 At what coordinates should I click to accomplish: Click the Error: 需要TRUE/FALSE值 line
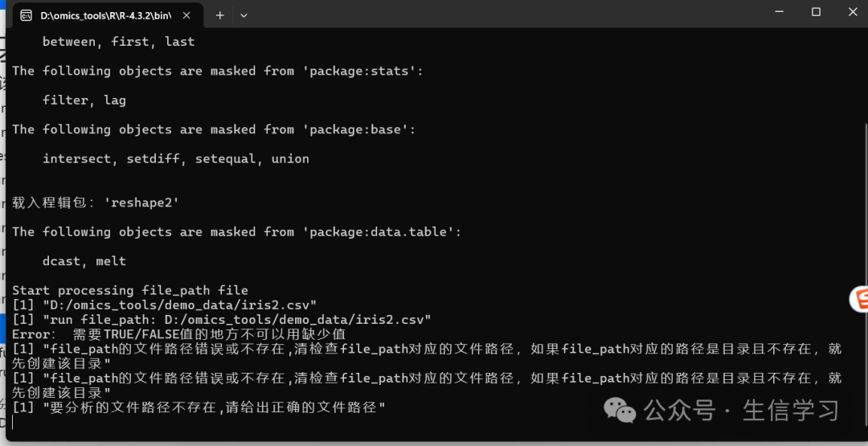point(178,334)
